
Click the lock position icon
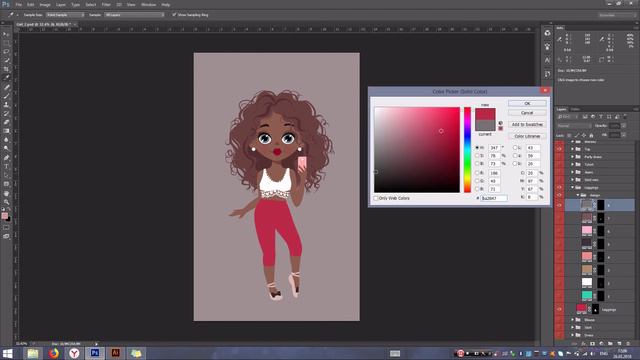[584, 136]
